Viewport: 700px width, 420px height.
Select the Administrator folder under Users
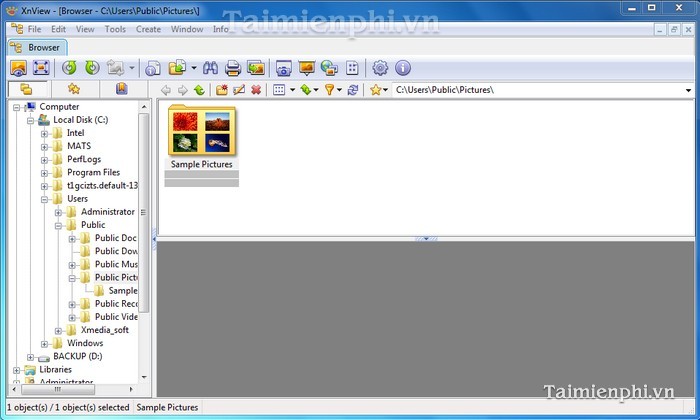click(x=108, y=212)
